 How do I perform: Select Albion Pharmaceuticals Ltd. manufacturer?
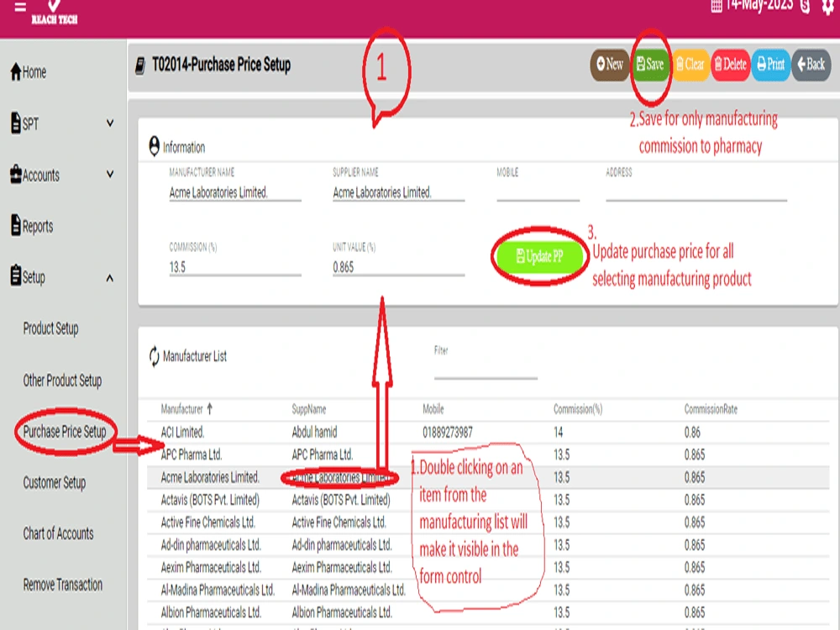tap(211, 612)
